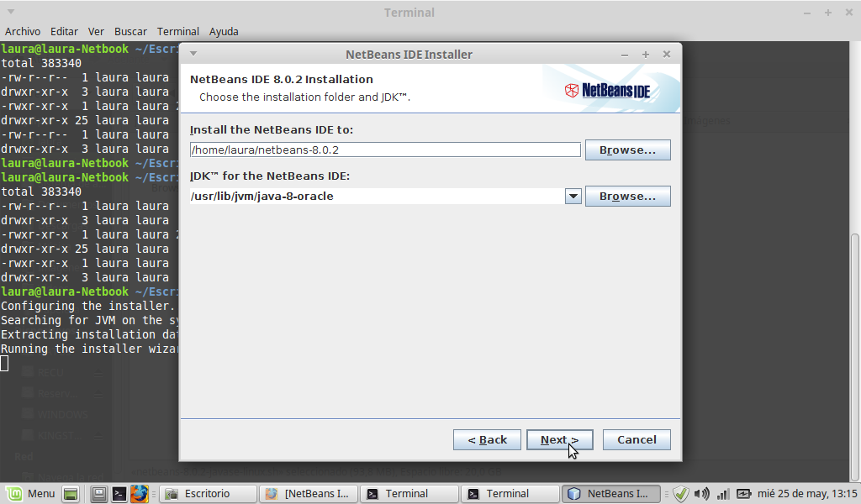The image size is (861, 504).
Task: Browse for the NetBeans installation folder
Action: 627,150
